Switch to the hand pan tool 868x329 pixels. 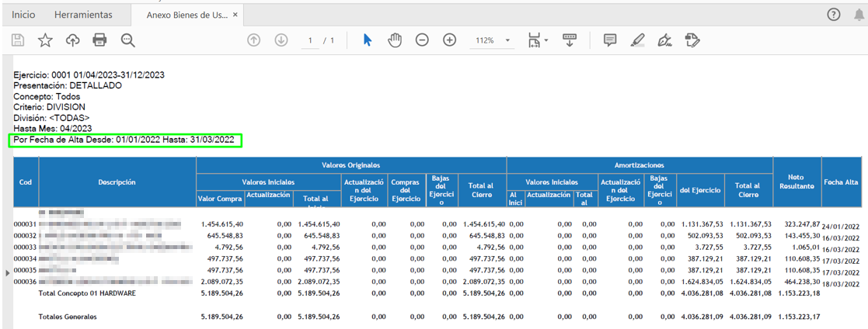click(x=395, y=40)
